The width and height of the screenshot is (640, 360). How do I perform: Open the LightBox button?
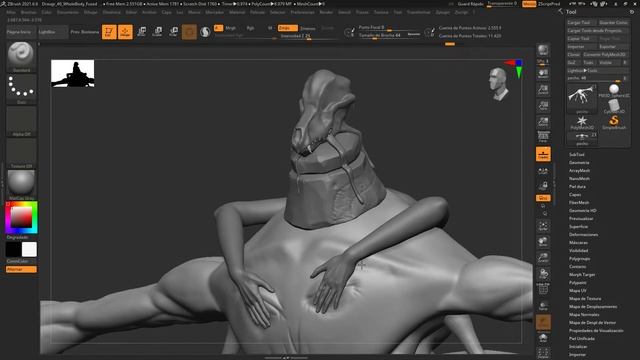pyautogui.click(x=52, y=32)
